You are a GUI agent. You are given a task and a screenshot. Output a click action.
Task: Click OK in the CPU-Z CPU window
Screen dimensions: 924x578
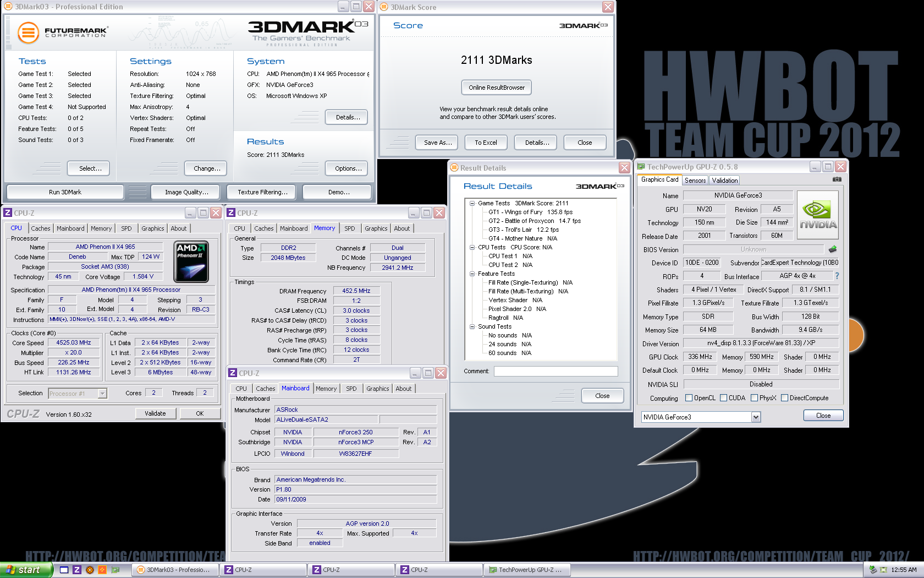click(x=200, y=413)
